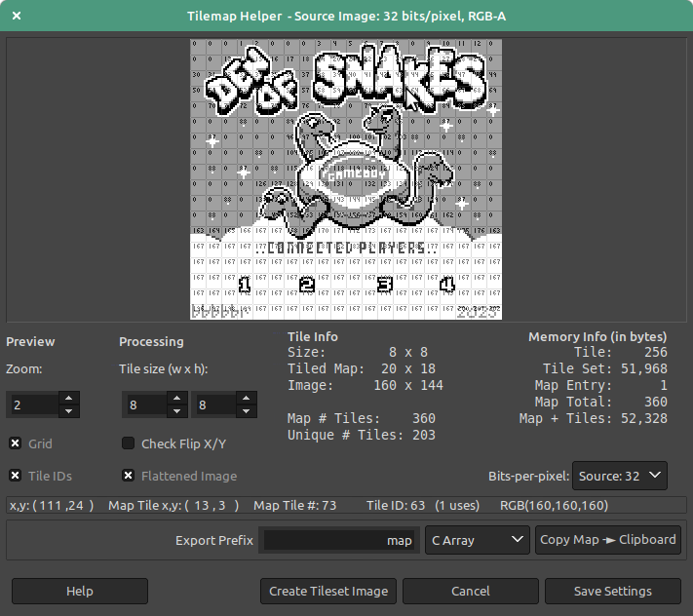Click the 'Tile ID: 63' status text
Image resolution: width=693 pixels, height=616 pixels.
tap(396, 505)
